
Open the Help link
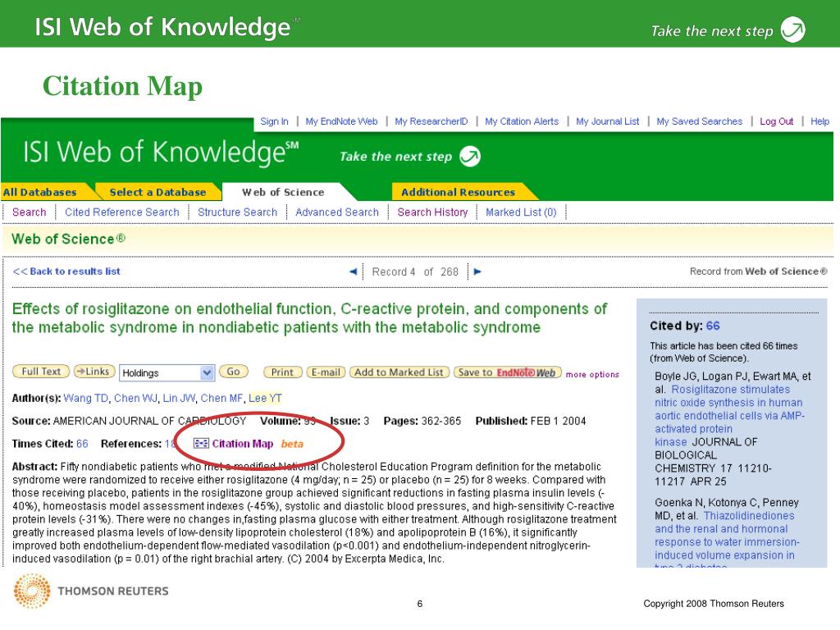coord(819,121)
